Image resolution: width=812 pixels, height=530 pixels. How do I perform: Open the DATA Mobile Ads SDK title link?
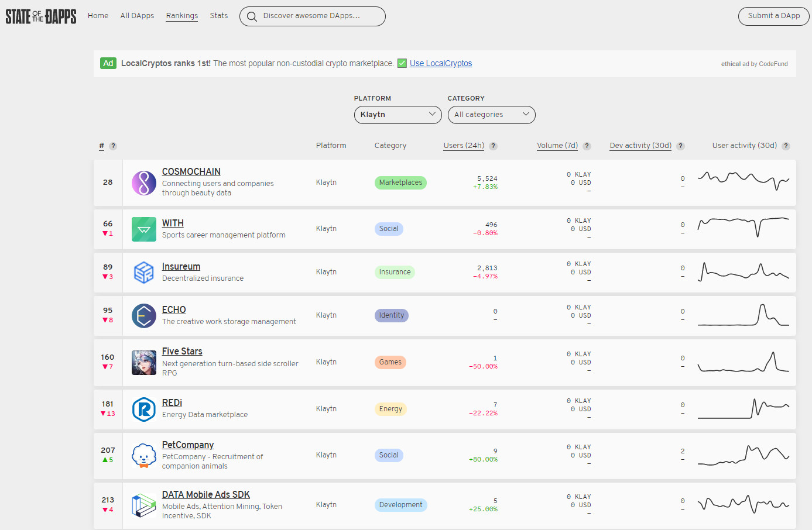[x=206, y=495]
